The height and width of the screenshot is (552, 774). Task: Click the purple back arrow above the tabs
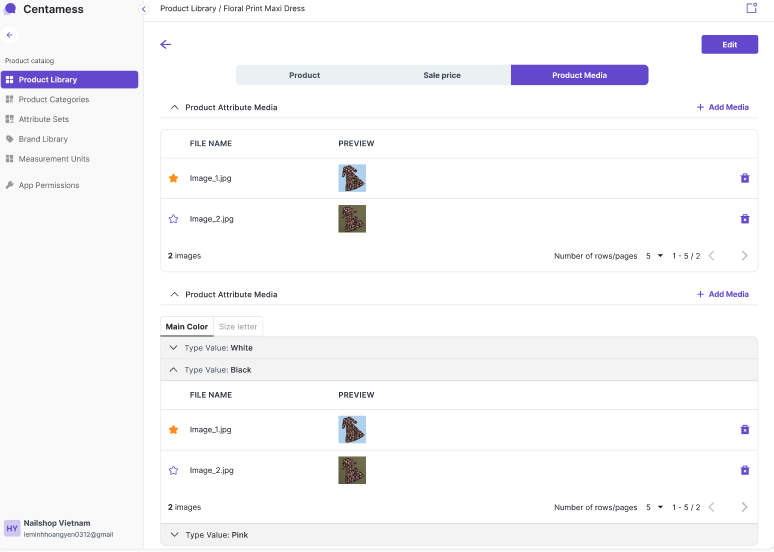pyautogui.click(x=166, y=44)
